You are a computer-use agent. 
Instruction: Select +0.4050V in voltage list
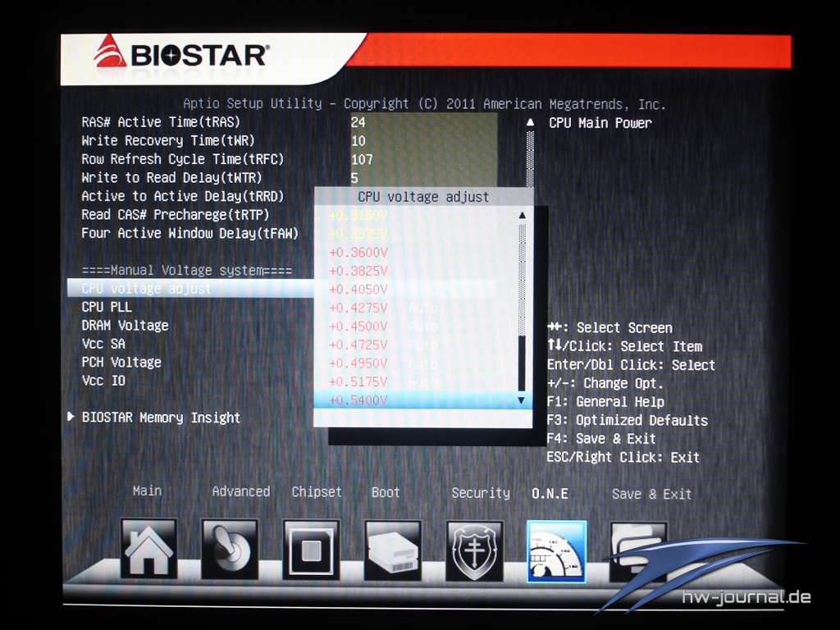pos(358,290)
